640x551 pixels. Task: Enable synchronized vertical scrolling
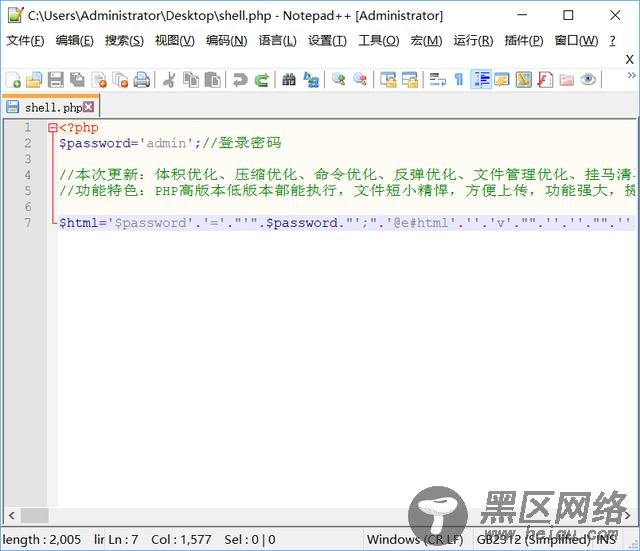tap(388, 80)
